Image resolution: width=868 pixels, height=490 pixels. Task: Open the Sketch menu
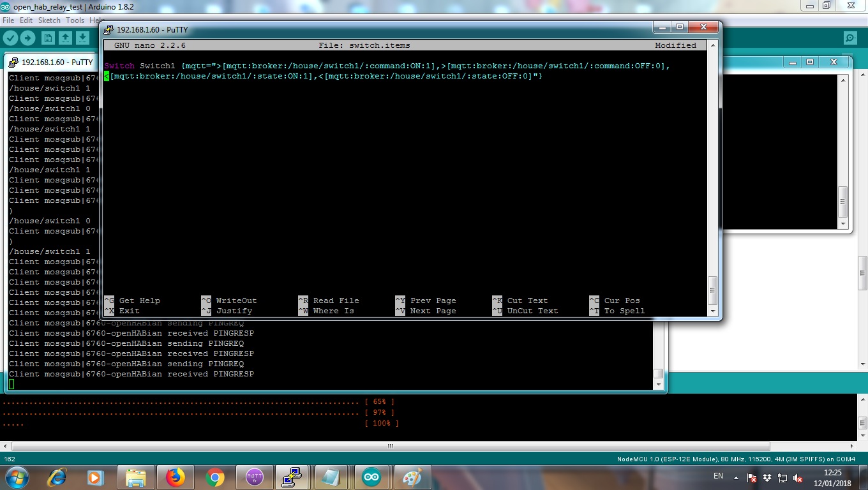point(49,20)
